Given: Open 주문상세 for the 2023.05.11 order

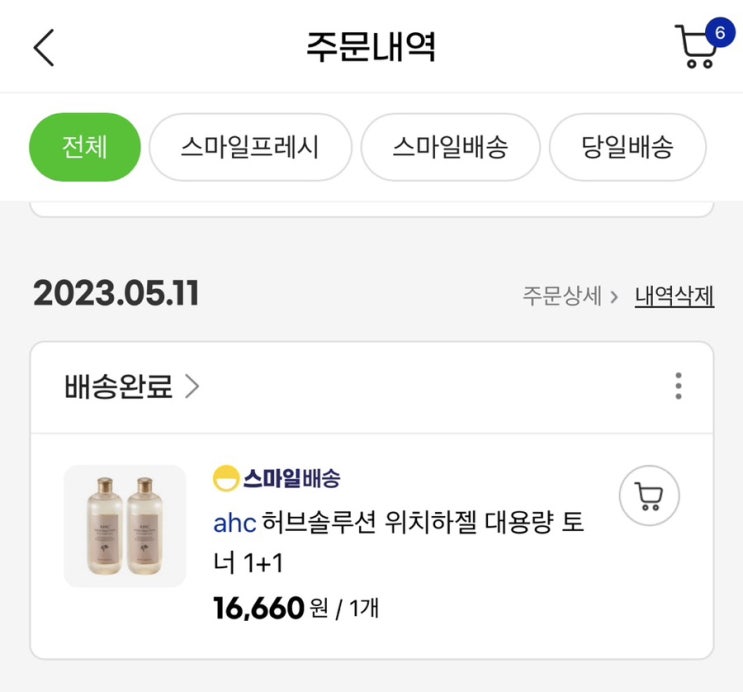Looking at the screenshot, I should pos(562,296).
